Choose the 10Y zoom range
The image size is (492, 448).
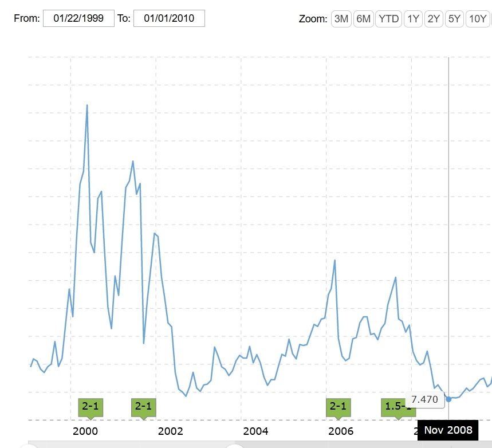(477, 19)
